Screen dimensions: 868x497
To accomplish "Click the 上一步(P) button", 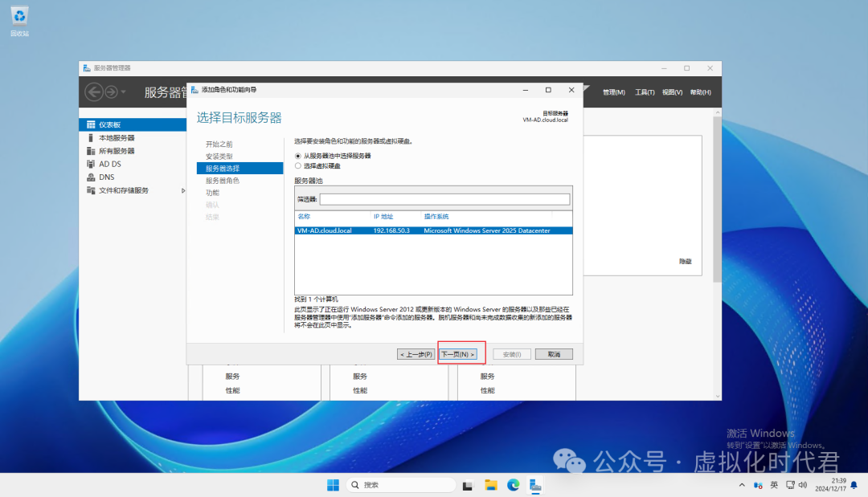I will pos(416,354).
